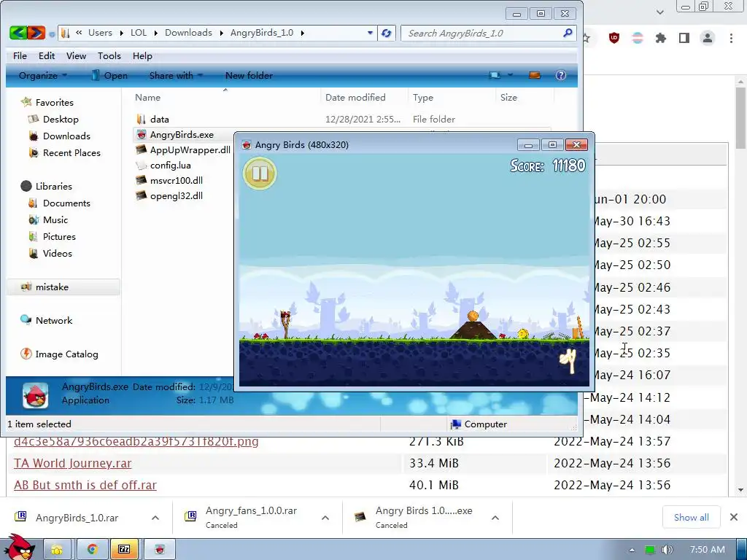This screenshot has height=560, width=747.
Task: Switch to Chrome in the taskbar
Action: pos(91,550)
